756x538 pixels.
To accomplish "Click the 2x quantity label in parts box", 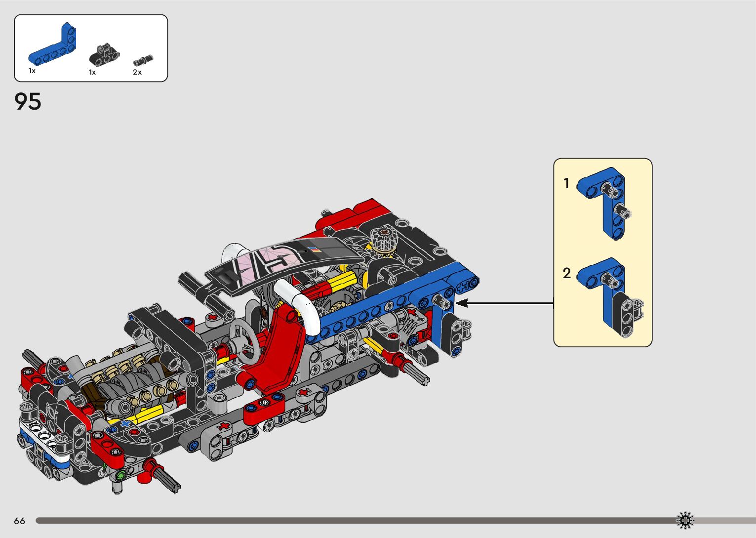I will coord(137,72).
